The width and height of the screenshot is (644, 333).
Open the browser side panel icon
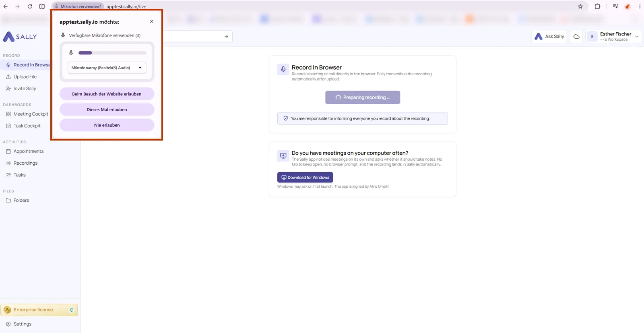click(x=42, y=6)
